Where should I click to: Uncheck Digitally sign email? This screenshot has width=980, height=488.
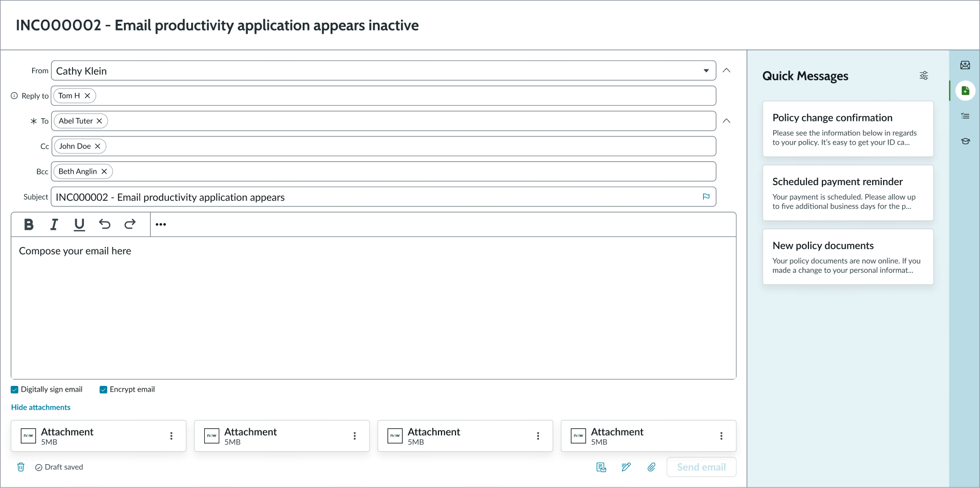[13, 389]
